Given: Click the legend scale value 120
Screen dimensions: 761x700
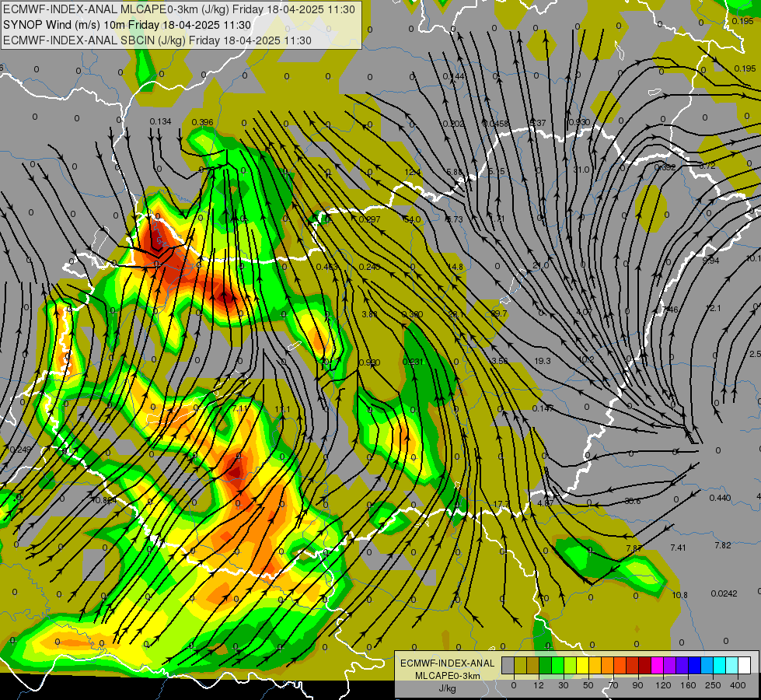Looking at the screenshot, I should click(663, 685).
